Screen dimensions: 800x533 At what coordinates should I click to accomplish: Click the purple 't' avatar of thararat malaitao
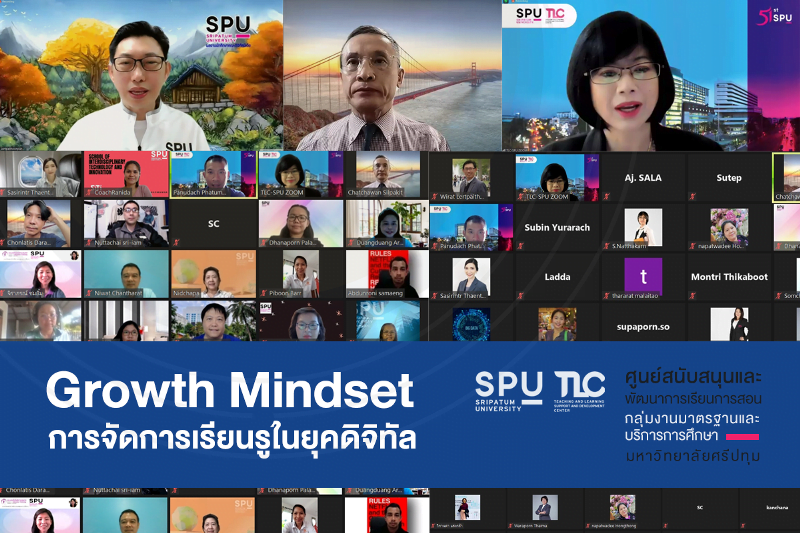point(643,276)
